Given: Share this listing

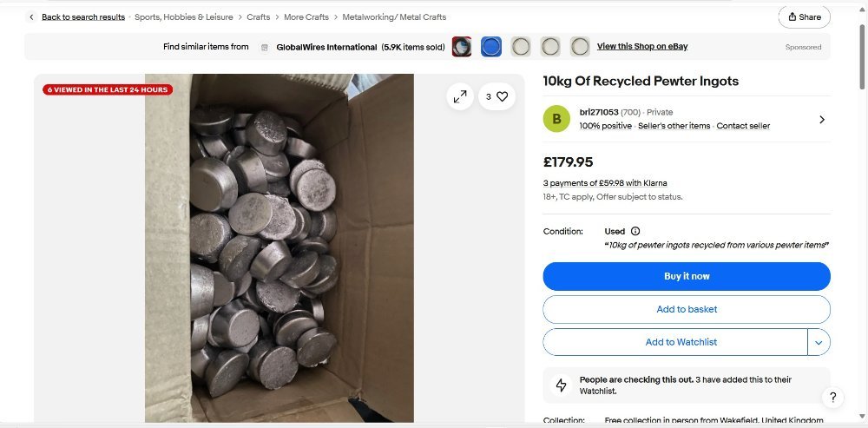Looking at the screenshot, I should tap(804, 17).
